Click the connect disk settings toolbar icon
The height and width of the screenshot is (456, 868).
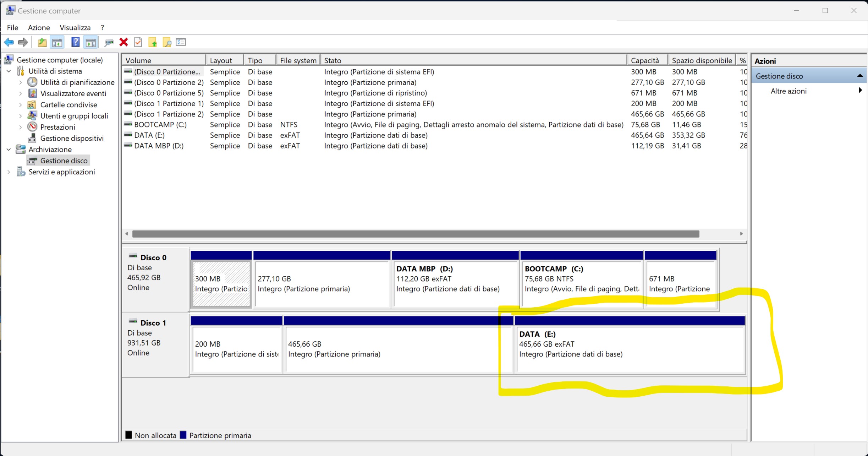coord(109,42)
